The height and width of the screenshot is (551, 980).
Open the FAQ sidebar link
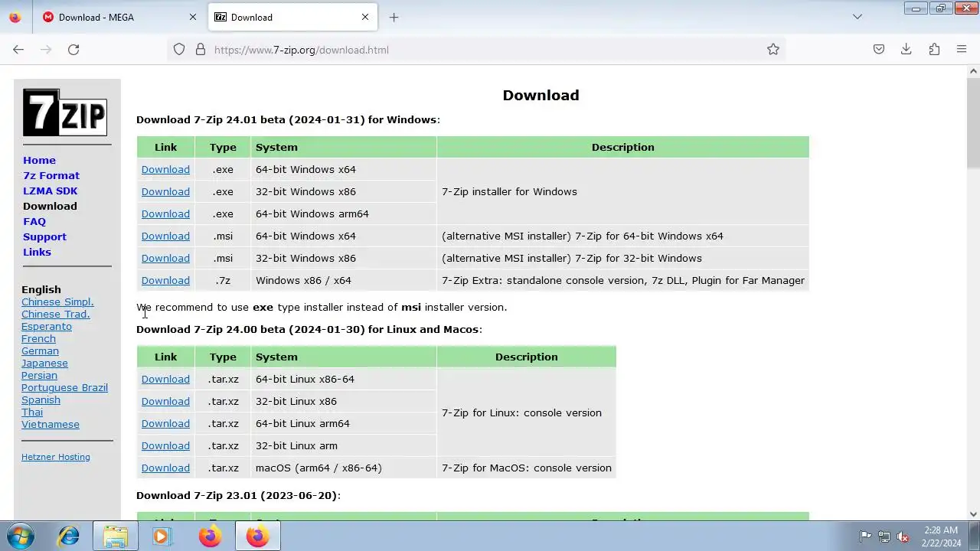click(x=34, y=221)
